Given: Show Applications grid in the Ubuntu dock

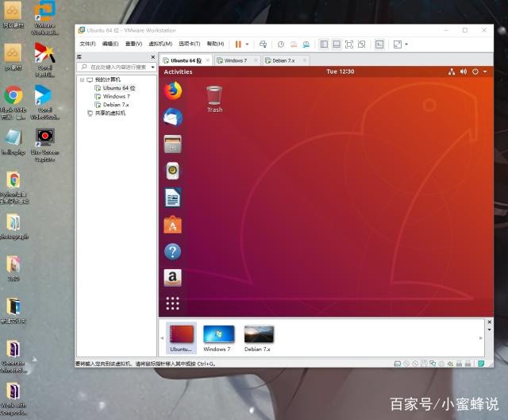Looking at the screenshot, I should click(x=173, y=303).
